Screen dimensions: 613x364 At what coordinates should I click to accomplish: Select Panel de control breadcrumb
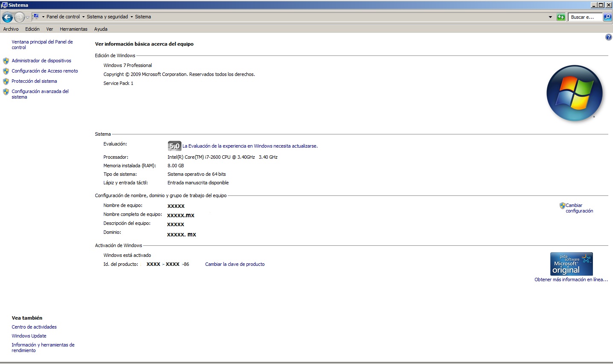click(63, 17)
